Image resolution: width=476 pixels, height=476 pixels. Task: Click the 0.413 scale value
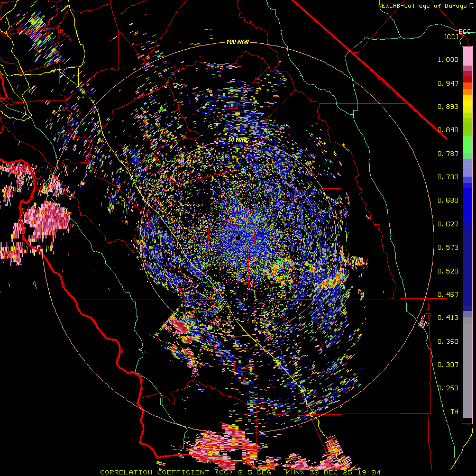click(448, 318)
